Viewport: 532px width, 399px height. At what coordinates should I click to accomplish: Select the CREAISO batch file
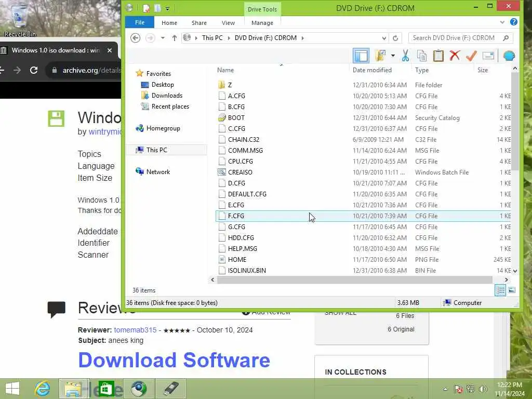240,172
